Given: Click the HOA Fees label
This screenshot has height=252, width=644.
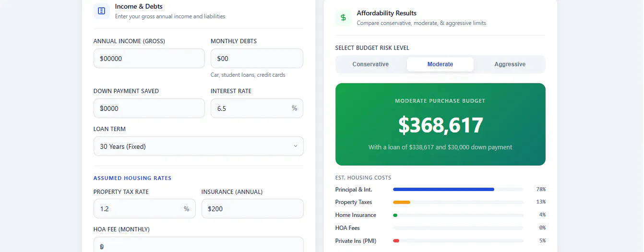Looking at the screenshot, I should tap(347, 228).
